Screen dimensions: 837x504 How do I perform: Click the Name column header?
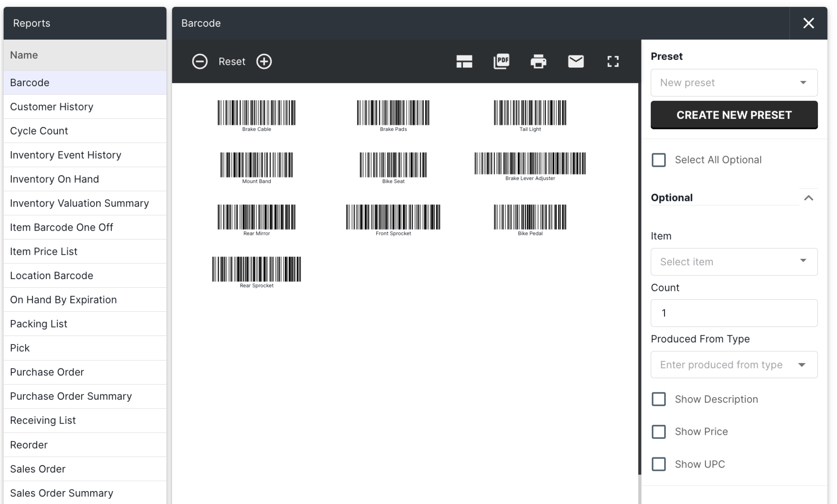coord(85,55)
